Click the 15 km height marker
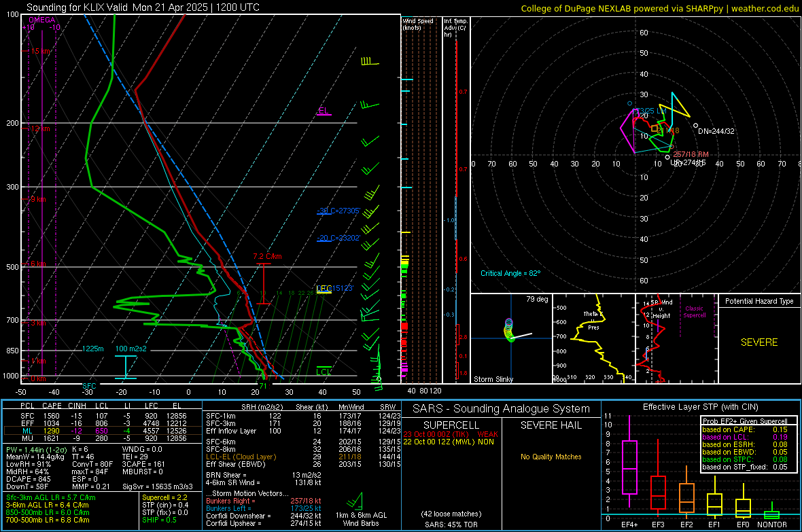 pos(40,51)
